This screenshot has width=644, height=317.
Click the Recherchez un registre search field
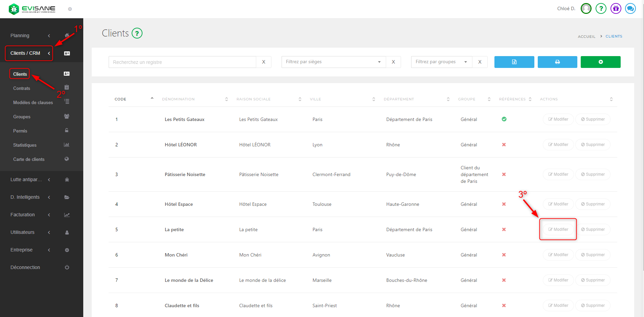[x=182, y=62]
